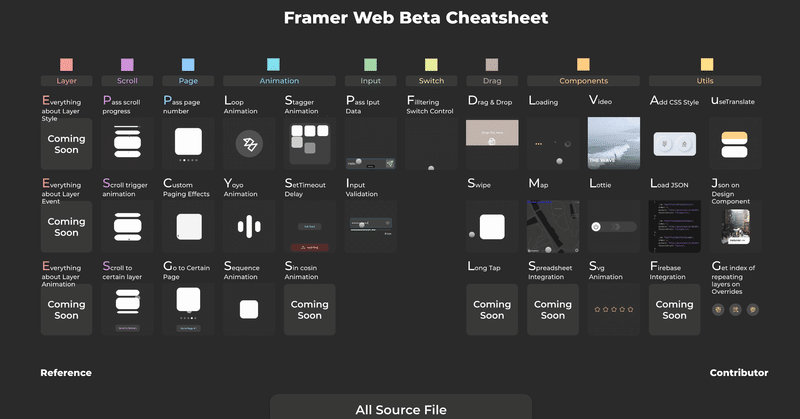Open Input Validation thumbnail
800x419 pixels.
pos(370,227)
